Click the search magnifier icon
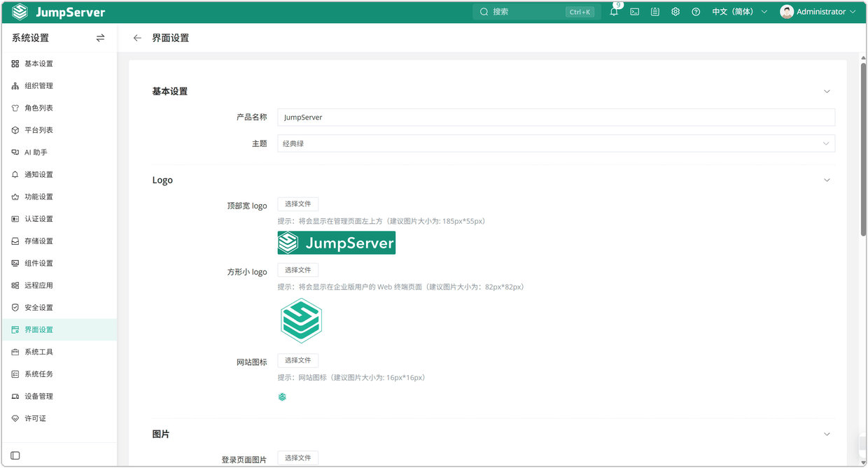 (x=484, y=12)
